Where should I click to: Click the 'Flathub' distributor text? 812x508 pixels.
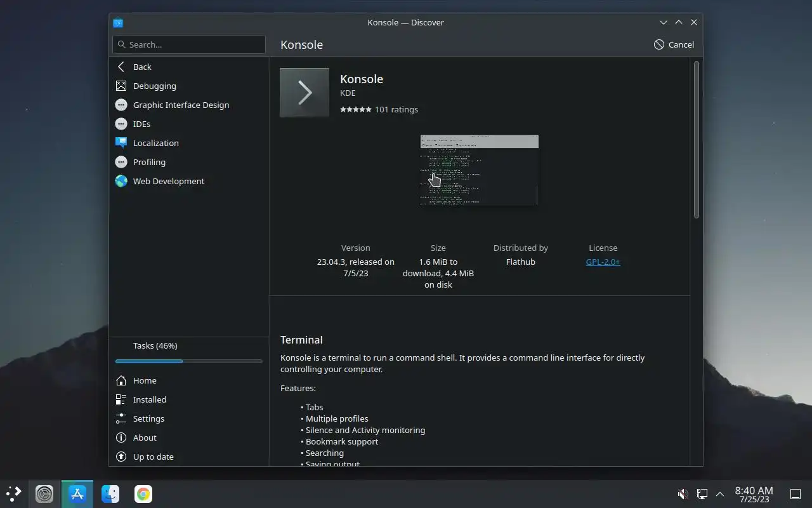click(521, 262)
